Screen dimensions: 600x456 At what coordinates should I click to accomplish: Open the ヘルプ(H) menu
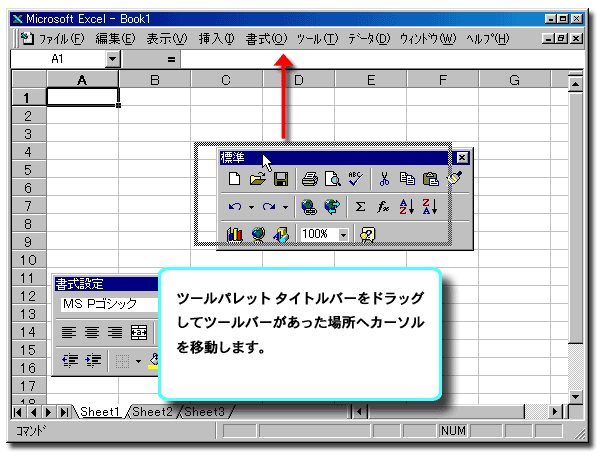pyautogui.click(x=488, y=38)
